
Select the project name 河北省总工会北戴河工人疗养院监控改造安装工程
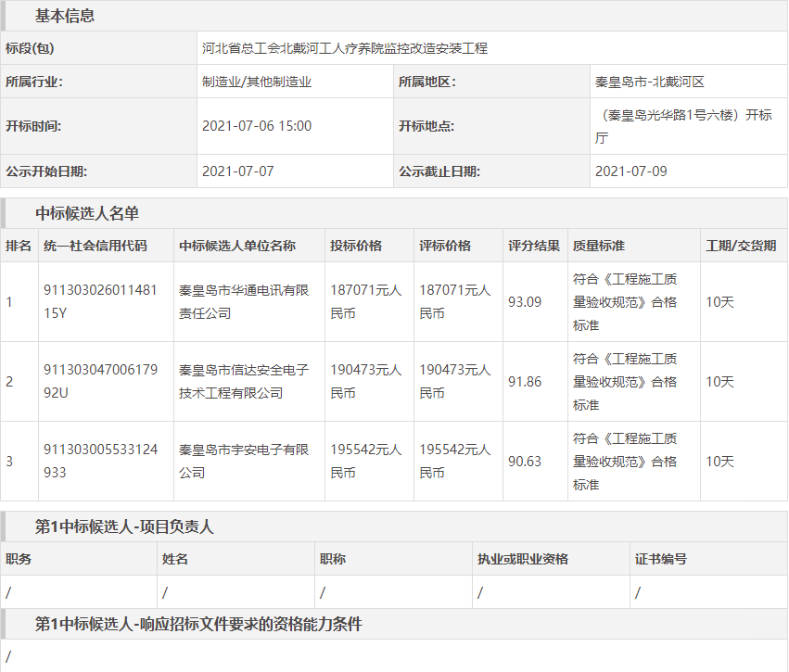tap(345, 48)
